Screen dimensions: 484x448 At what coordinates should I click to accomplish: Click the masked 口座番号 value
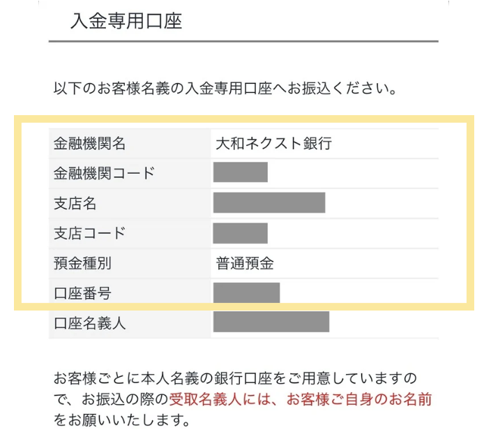click(x=246, y=292)
